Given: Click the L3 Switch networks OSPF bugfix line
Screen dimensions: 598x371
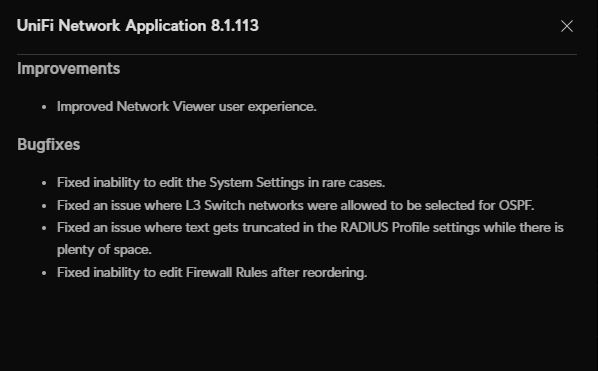Looking at the screenshot, I should tap(296, 205).
